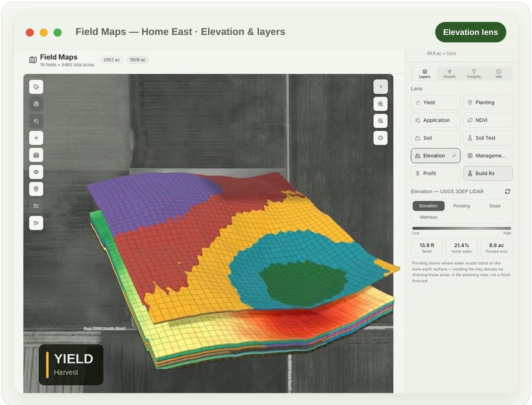Click the 8.6 ac Ponded area card
Image resolution: width=532 pixels, height=405 pixels.
pyautogui.click(x=496, y=248)
